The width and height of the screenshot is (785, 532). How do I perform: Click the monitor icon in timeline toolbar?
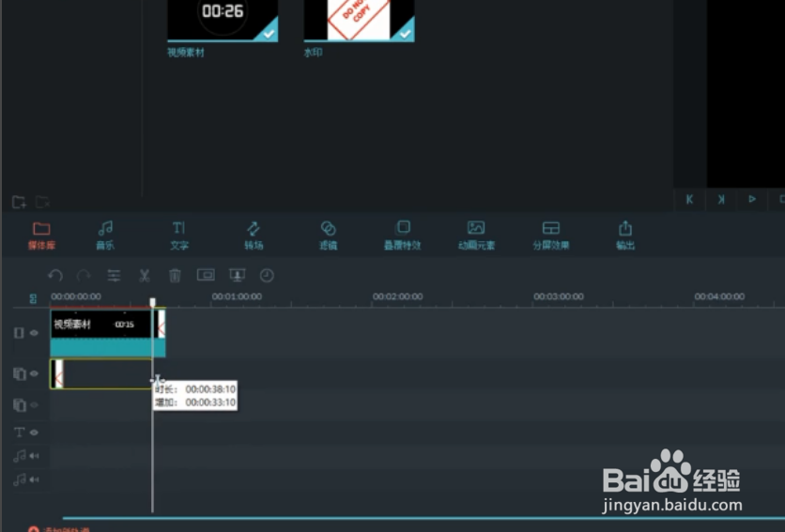(237, 275)
